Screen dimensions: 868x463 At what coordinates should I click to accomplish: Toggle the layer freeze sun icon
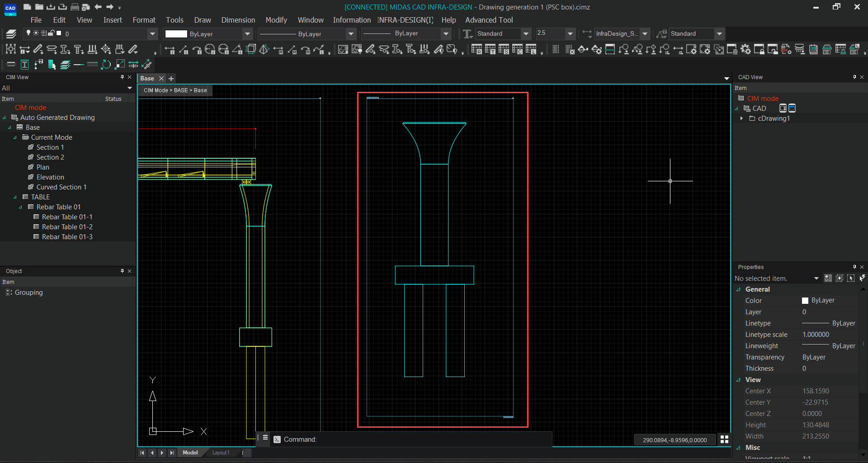36,33
